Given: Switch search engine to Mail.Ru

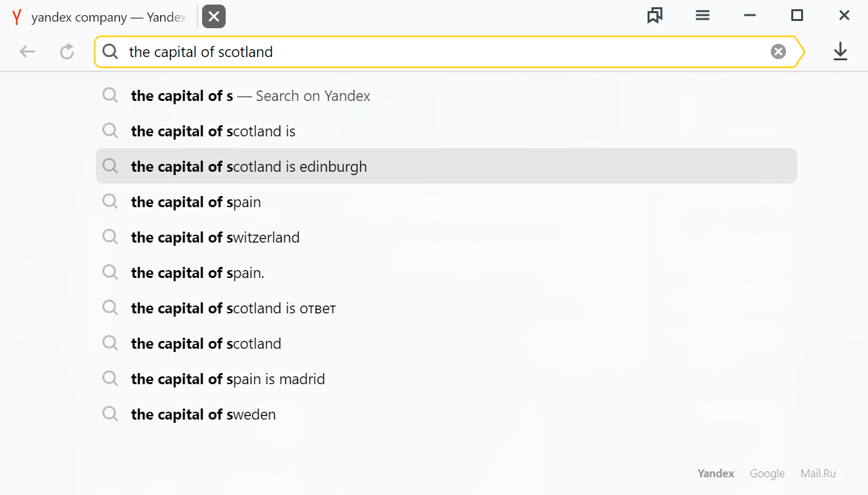Looking at the screenshot, I should point(818,473).
